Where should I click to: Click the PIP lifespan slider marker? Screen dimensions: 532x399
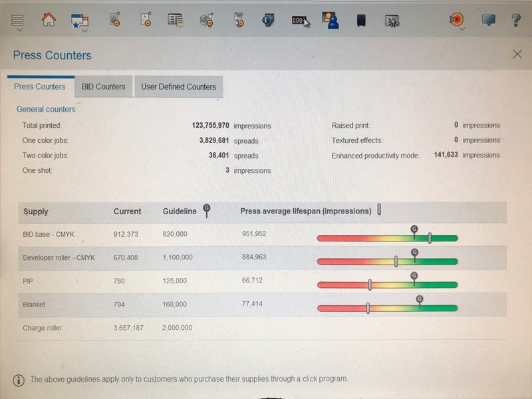[x=369, y=284]
